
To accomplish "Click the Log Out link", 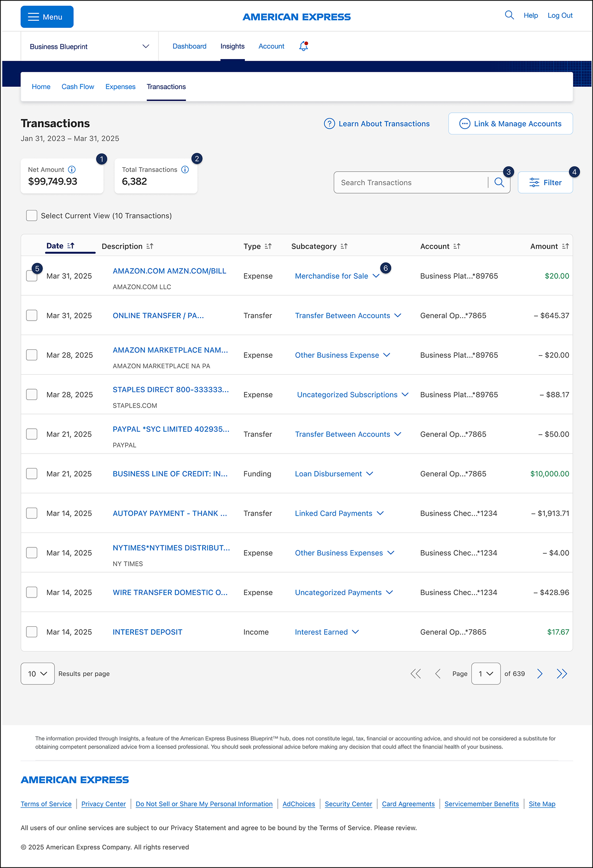I will [x=560, y=15].
